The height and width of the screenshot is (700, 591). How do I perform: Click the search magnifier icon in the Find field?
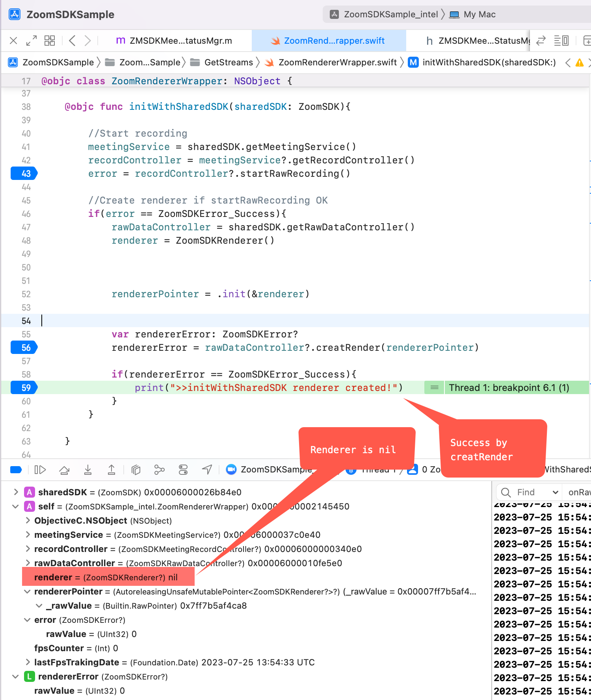coord(506,492)
